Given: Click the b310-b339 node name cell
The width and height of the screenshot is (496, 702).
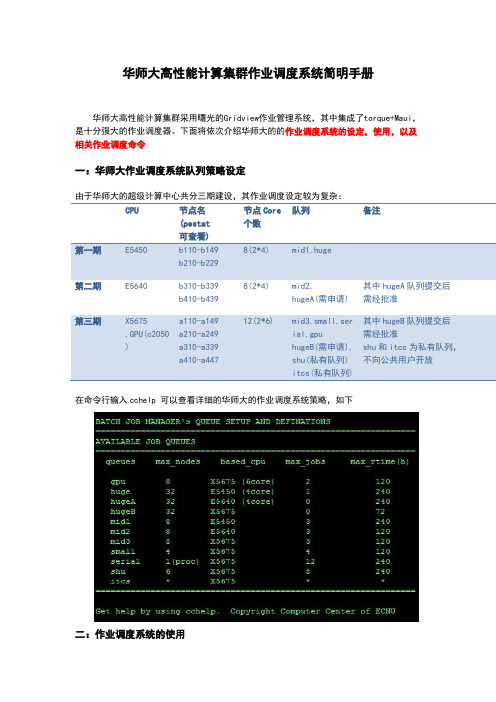Looking at the screenshot, I should pyautogui.click(x=198, y=286).
